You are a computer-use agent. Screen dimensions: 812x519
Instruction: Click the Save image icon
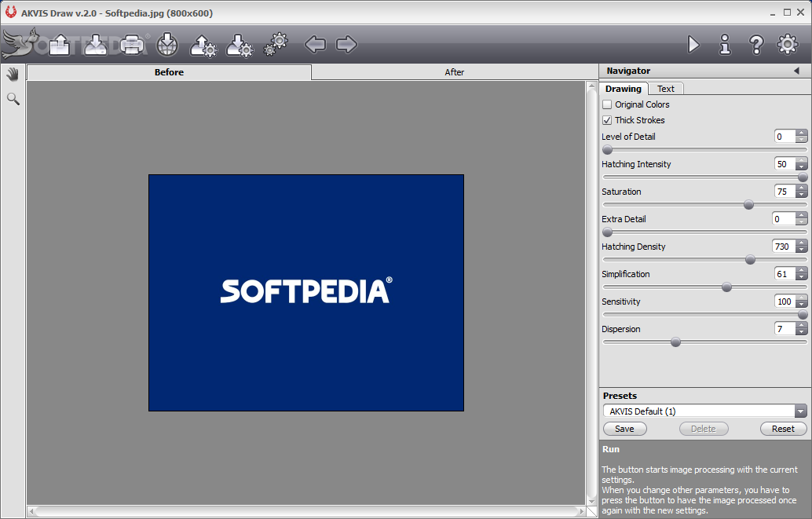tap(96, 45)
